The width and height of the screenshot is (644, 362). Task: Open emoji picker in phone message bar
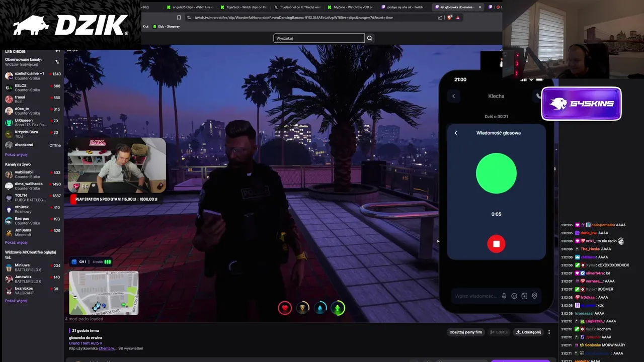(514, 296)
